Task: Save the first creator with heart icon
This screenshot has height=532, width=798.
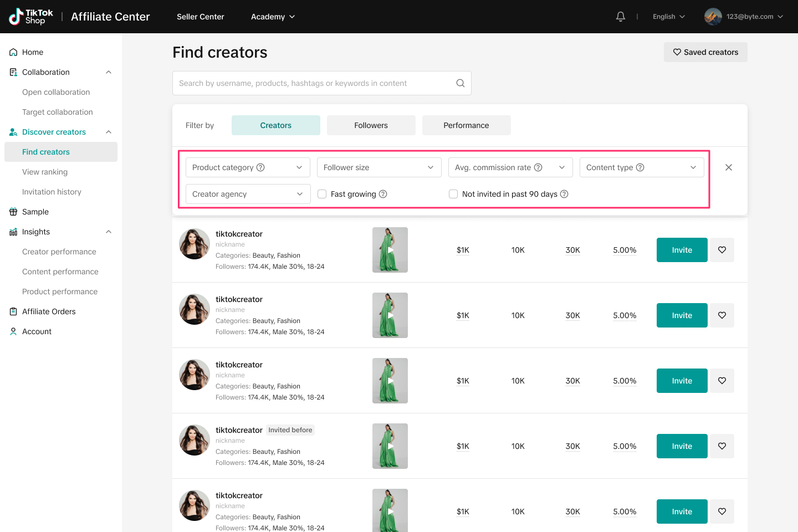Action: click(722, 250)
